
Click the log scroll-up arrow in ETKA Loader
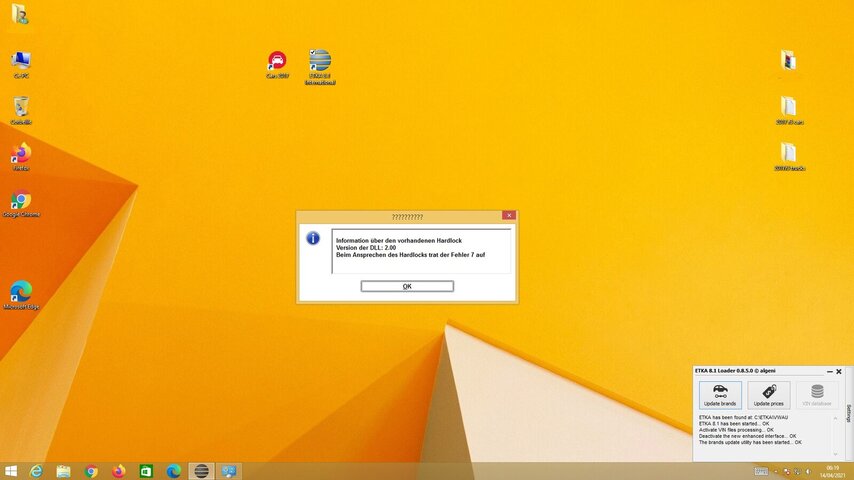835,418
